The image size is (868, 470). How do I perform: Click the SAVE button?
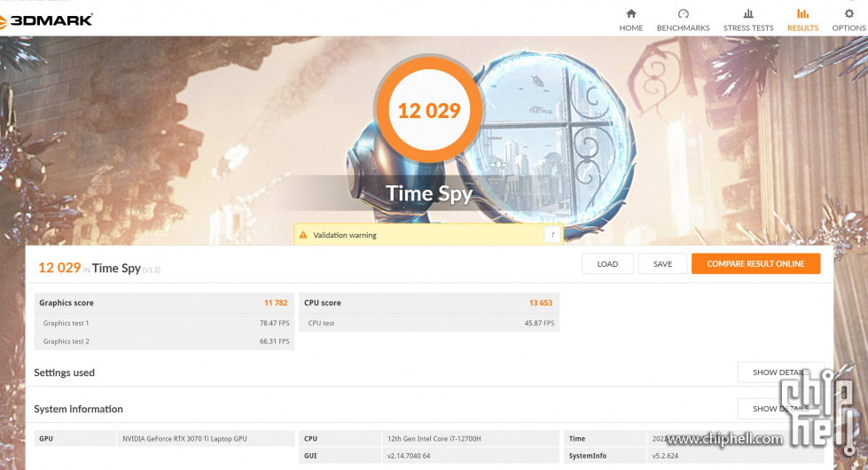point(662,264)
